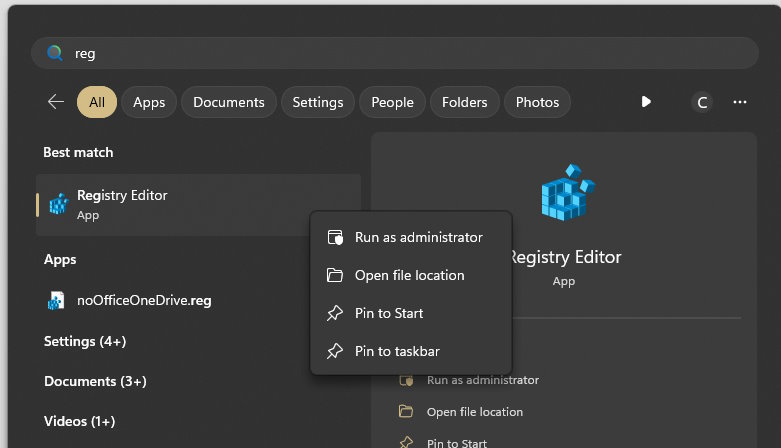The height and width of the screenshot is (448, 781).
Task: Click folder icon in preview pane actions
Action: (406, 411)
